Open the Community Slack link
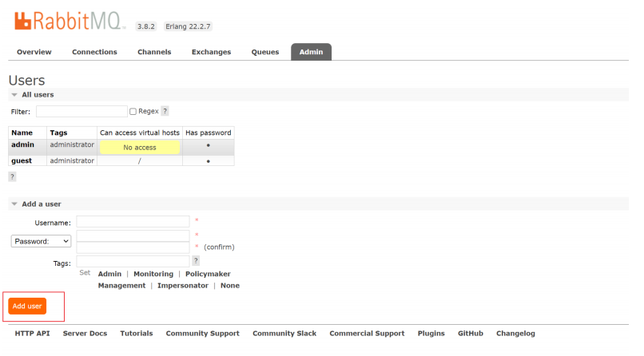The image size is (644, 356). coord(284,334)
